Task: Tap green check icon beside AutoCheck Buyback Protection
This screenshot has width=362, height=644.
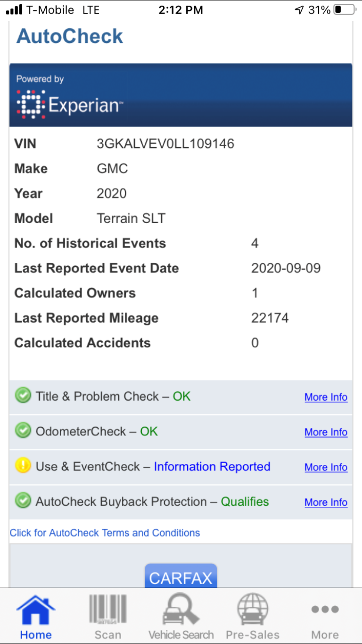Action: point(23,501)
